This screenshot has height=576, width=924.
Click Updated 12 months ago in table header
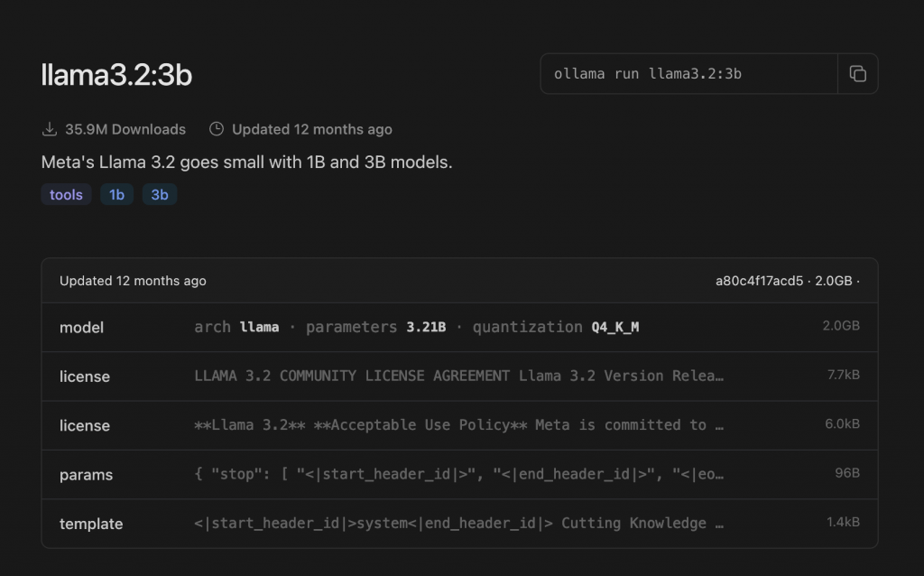[x=133, y=281]
